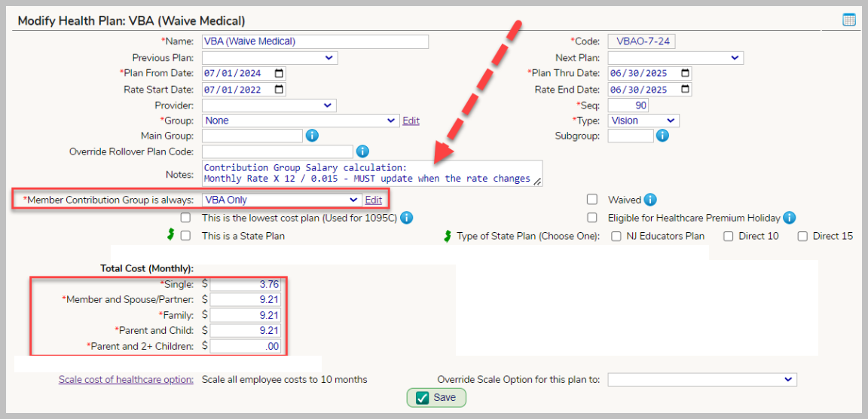868x419 pixels.
Task: Click the Save button
Action: [x=436, y=398]
